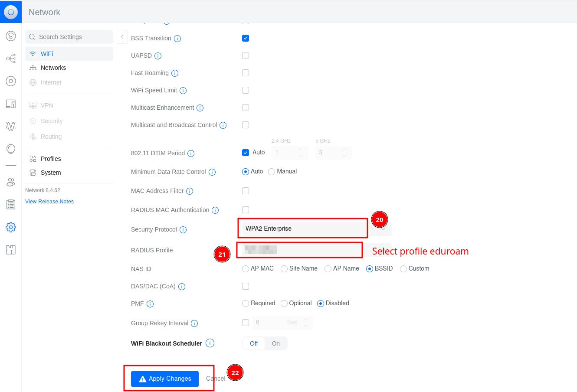Open the Settings gear icon
This screenshot has width=577, height=392.
point(11,227)
